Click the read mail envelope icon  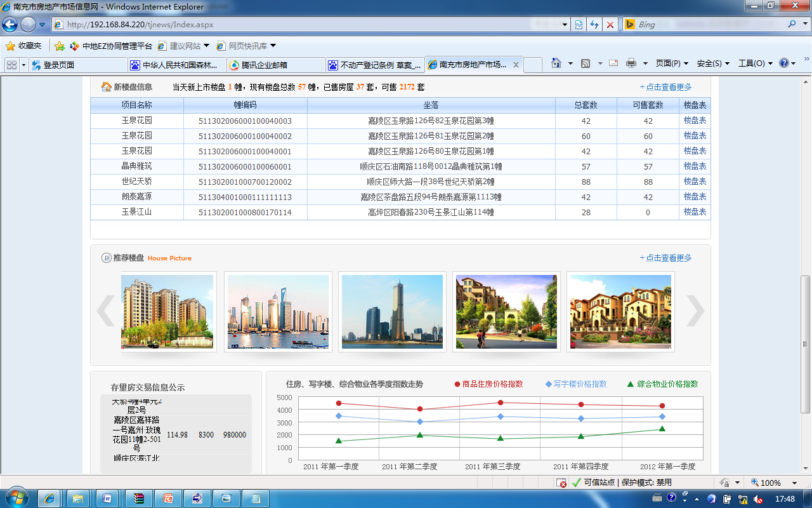pyautogui.click(x=613, y=63)
